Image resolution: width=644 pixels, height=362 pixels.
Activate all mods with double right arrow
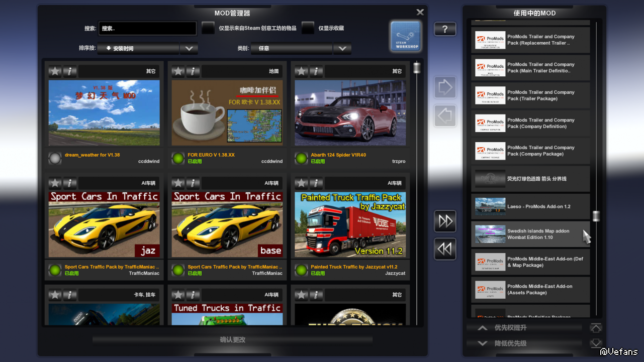[445, 221]
